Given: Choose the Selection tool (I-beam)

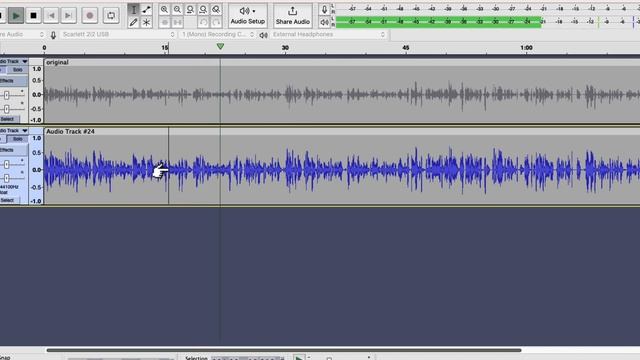Looking at the screenshot, I should [x=133, y=9].
